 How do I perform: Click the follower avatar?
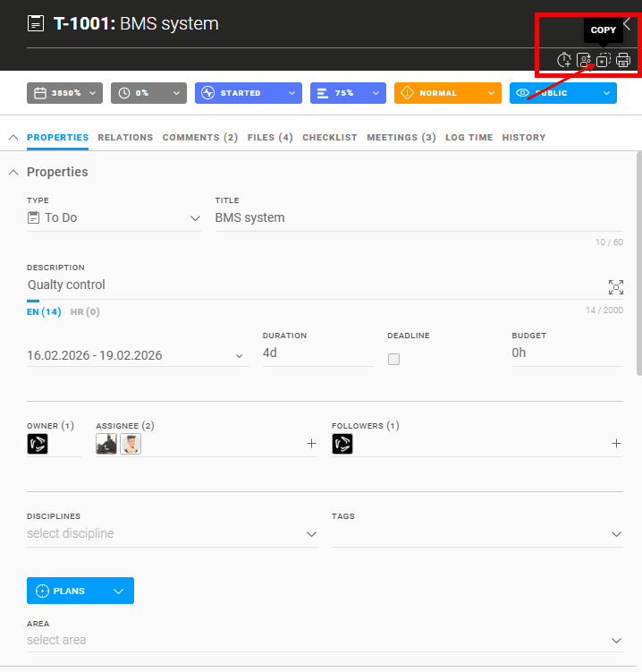click(342, 444)
